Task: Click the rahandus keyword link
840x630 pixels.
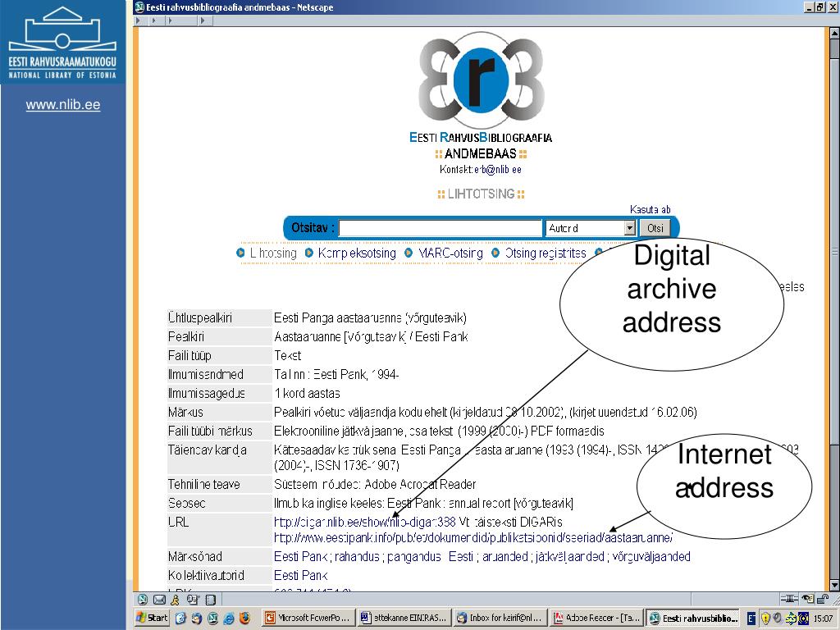Action: (358, 557)
